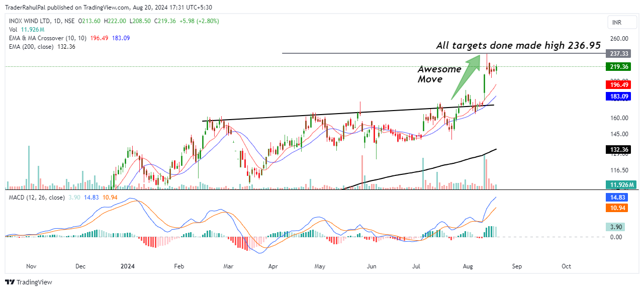Click the 260.00 price axis label
Screen dimensions: 644x291
(619, 39)
